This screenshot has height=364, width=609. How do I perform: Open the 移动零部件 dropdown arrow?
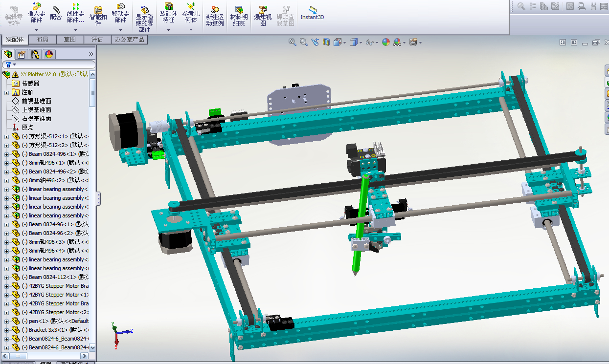(120, 30)
